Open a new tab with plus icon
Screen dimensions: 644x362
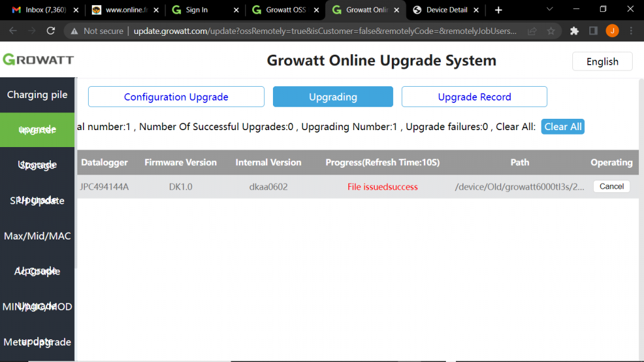pos(498,10)
